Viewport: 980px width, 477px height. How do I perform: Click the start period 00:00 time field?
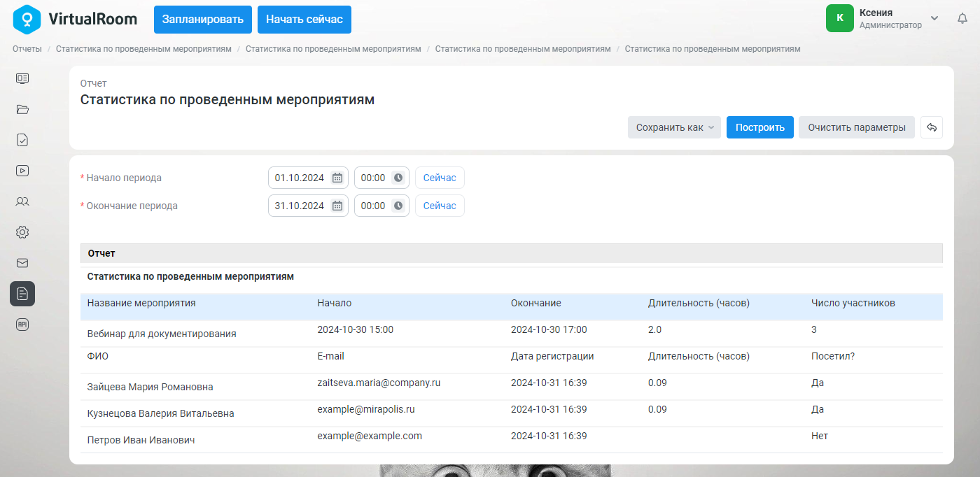381,178
